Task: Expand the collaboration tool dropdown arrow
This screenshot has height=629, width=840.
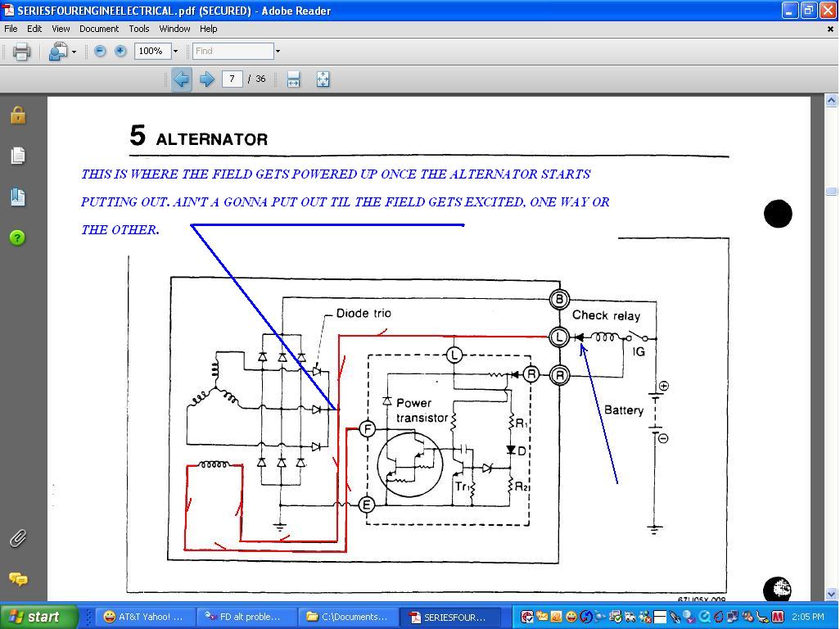Action: point(74,52)
